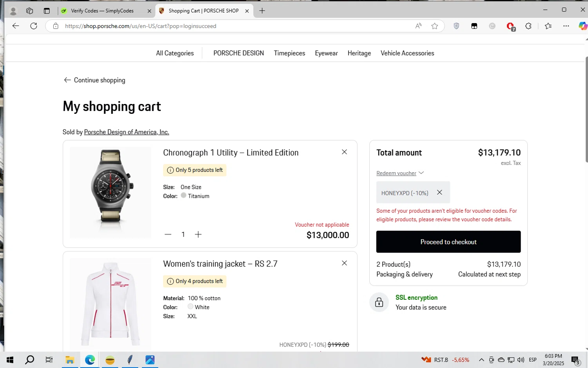Click the page vertical scrollbar

pos(586,109)
